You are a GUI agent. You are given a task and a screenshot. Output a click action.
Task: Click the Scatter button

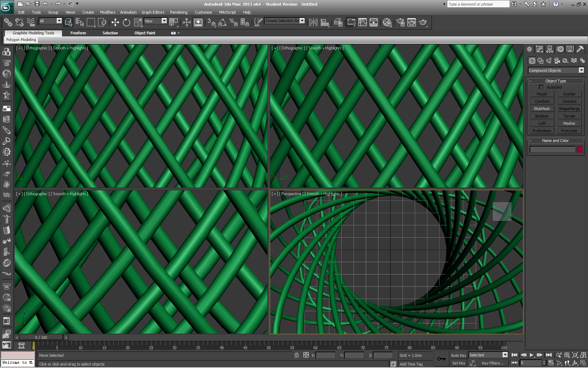click(x=569, y=94)
